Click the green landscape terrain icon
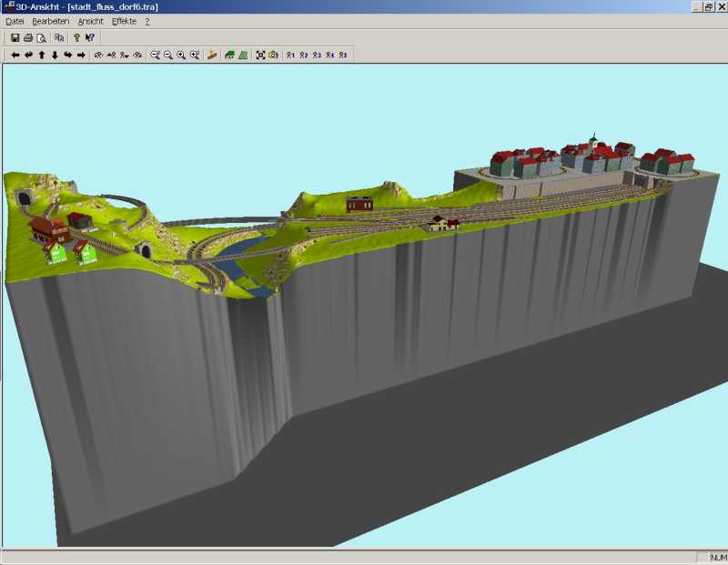 [230, 55]
